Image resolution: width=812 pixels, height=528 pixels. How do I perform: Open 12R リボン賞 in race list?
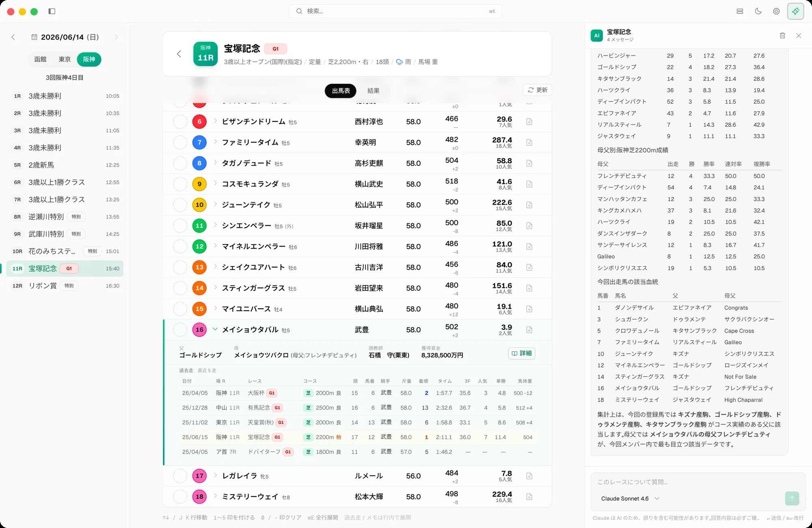pos(65,286)
